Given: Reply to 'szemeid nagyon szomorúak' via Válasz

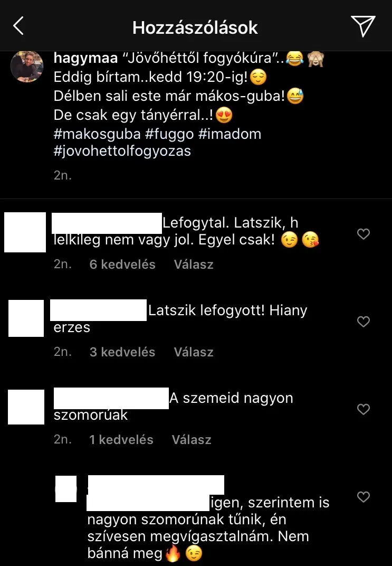Looking at the screenshot, I should (x=192, y=440).
